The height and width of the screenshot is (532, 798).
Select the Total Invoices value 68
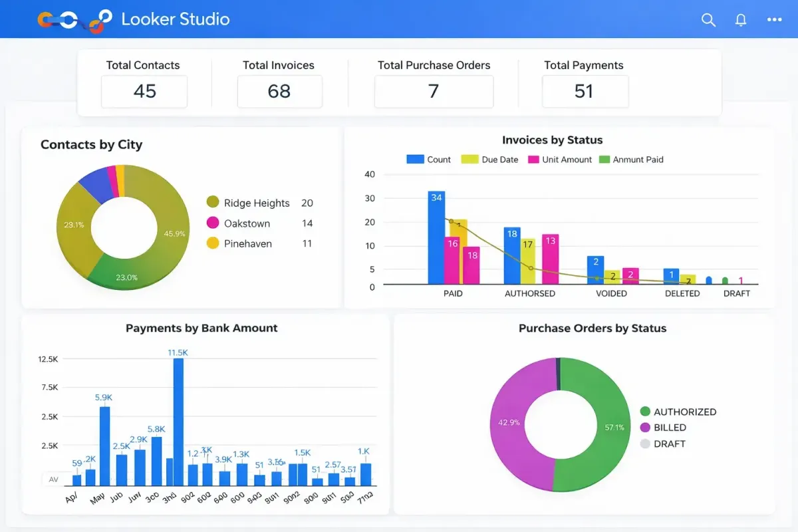pyautogui.click(x=279, y=91)
